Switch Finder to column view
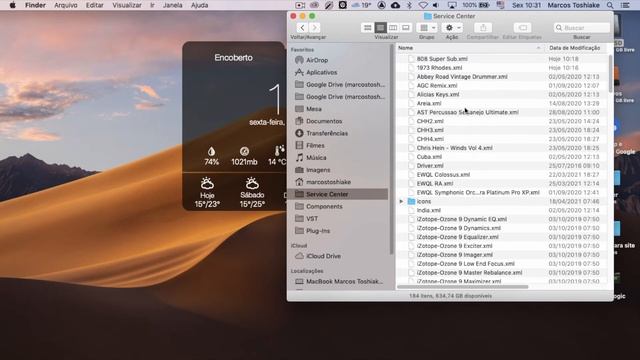The width and height of the screenshot is (640, 360). 393,28
